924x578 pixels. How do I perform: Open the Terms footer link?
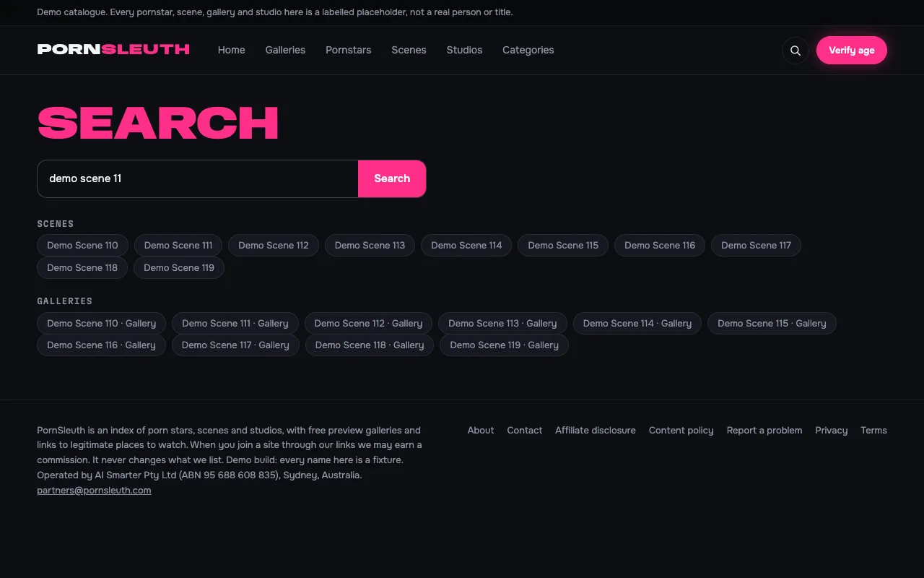[x=873, y=431]
